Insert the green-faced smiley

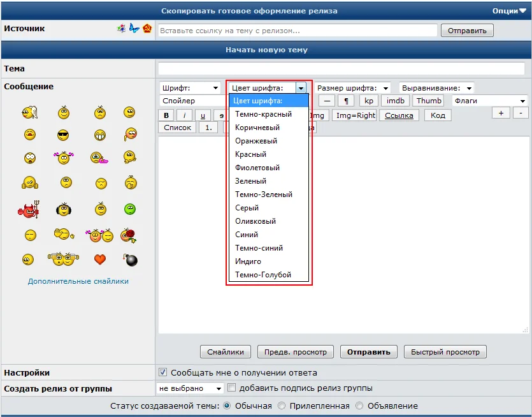point(130,209)
